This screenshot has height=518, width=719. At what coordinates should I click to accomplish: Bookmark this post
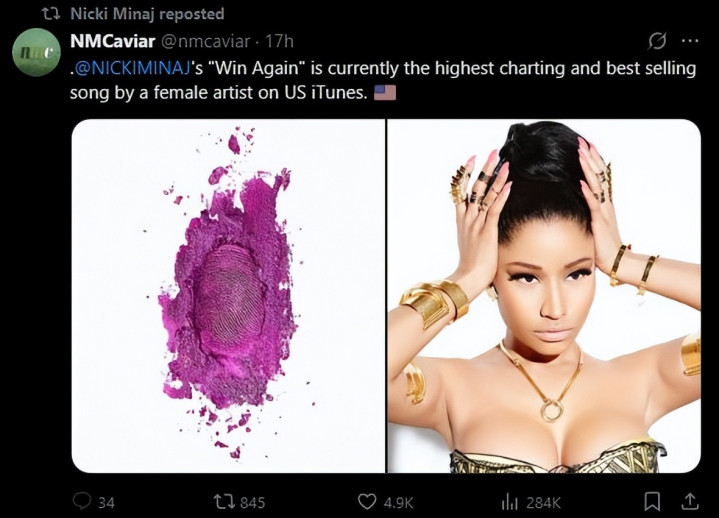pyautogui.click(x=652, y=500)
